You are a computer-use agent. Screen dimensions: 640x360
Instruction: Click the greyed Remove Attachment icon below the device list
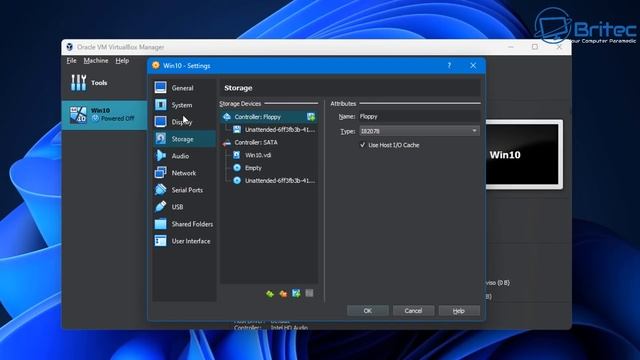(309, 293)
